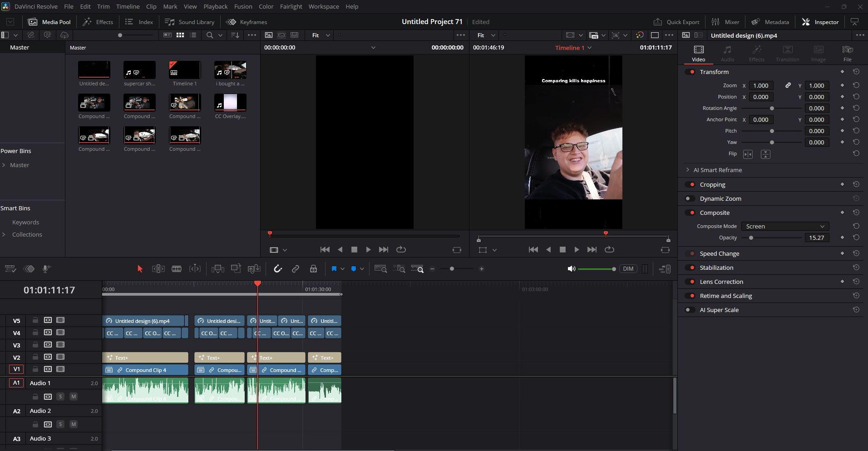The width and height of the screenshot is (868, 451).
Task: Open the Composite Mode Screen dropdown
Action: [785, 226]
